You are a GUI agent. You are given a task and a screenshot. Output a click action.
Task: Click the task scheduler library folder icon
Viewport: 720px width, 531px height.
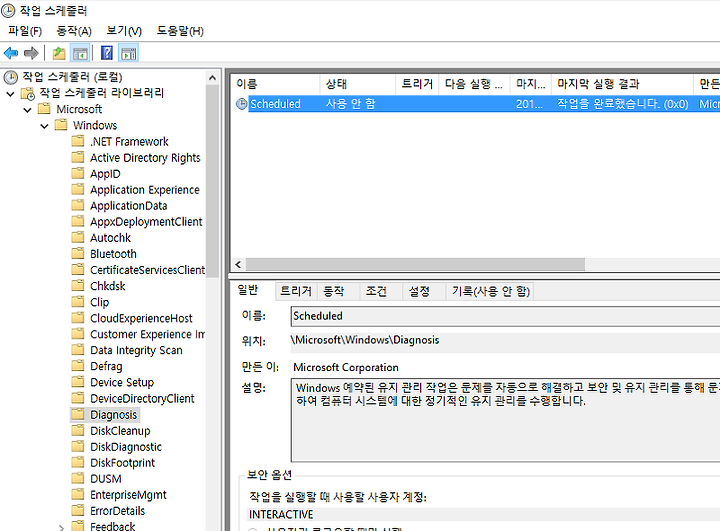(28, 93)
